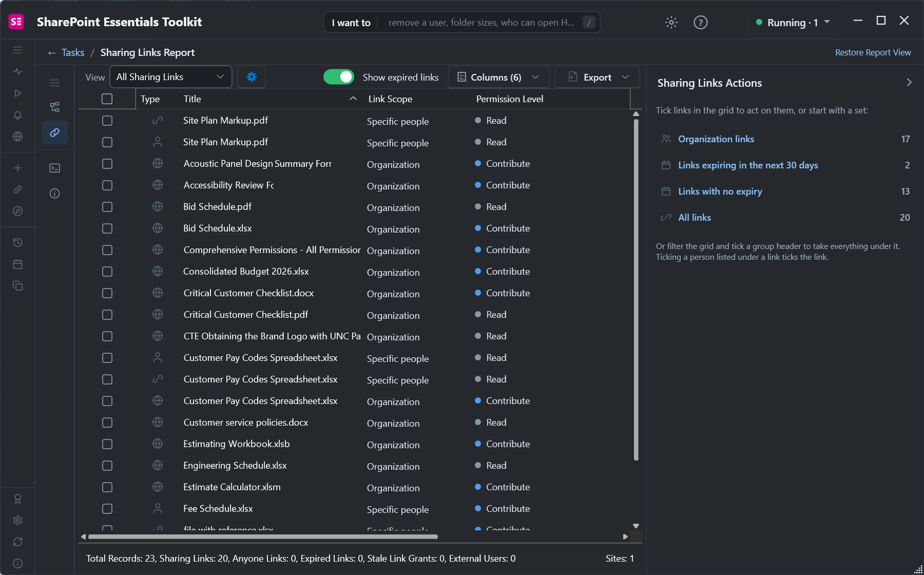Click the globe icon in left rail
The image size is (924, 575).
17,137
